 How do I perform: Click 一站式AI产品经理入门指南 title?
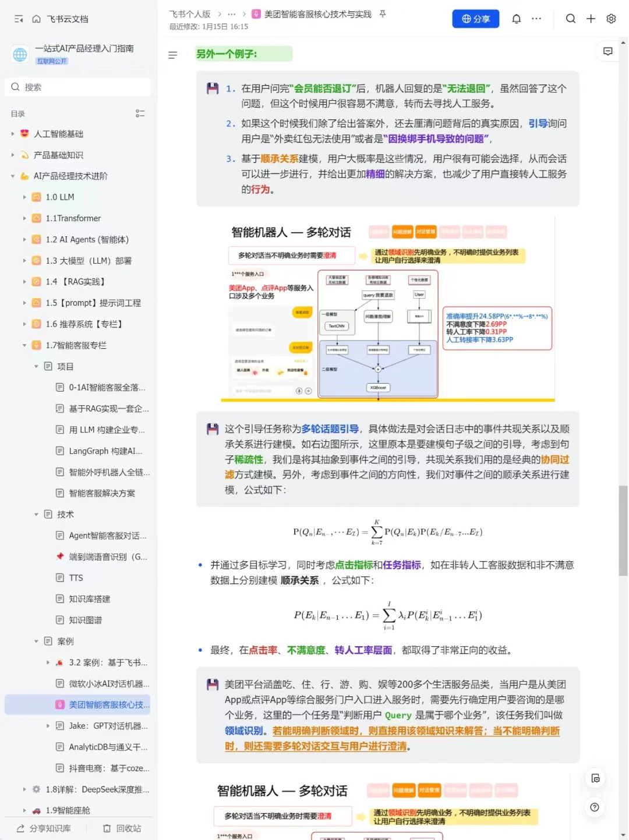coord(84,48)
